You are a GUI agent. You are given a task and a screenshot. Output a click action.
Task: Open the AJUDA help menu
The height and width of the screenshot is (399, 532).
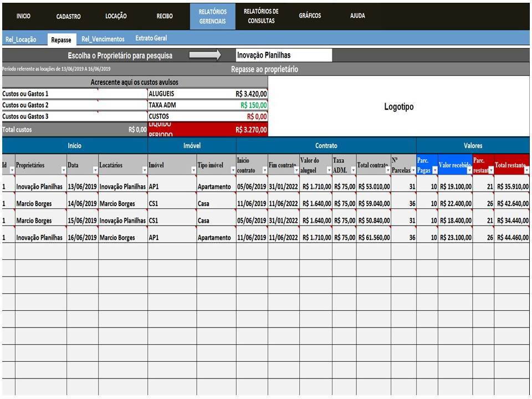(357, 16)
